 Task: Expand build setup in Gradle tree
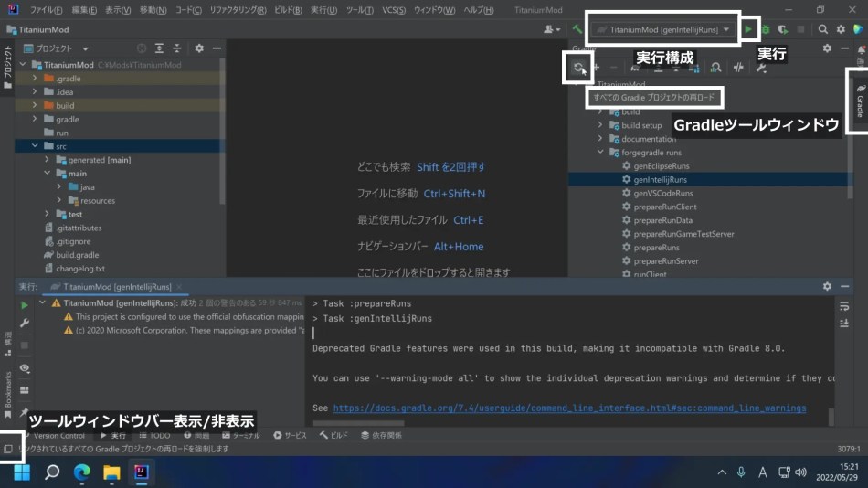coord(600,124)
